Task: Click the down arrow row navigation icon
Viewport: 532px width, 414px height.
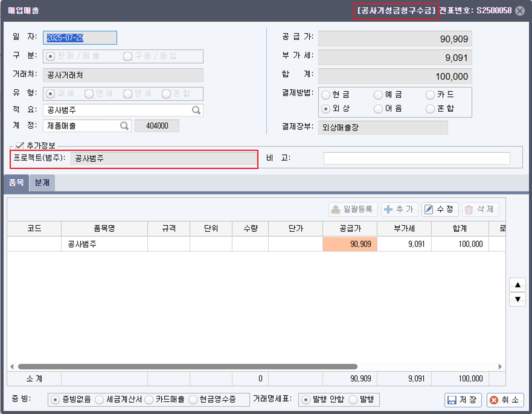Action: (517, 299)
